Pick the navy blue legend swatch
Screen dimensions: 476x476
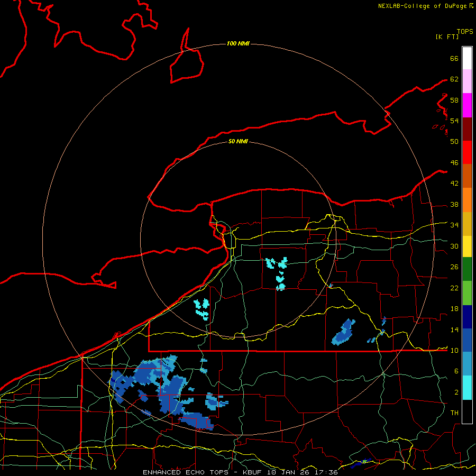[x=467, y=317]
